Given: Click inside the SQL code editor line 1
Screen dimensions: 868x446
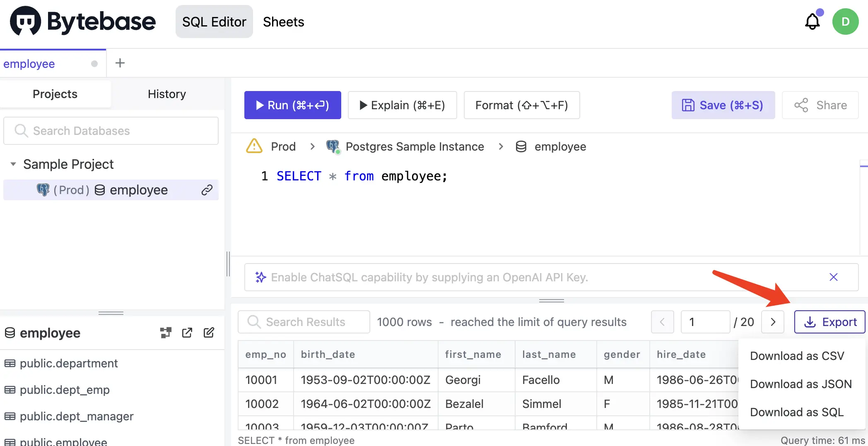Looking at the screenshot, I should (x=362, y=176).
